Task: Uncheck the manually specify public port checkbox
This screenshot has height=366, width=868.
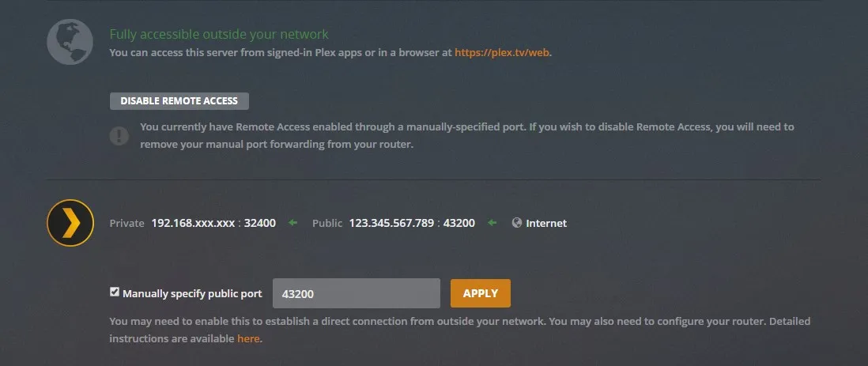Action: pyautogui.click(x=115, y=292)
